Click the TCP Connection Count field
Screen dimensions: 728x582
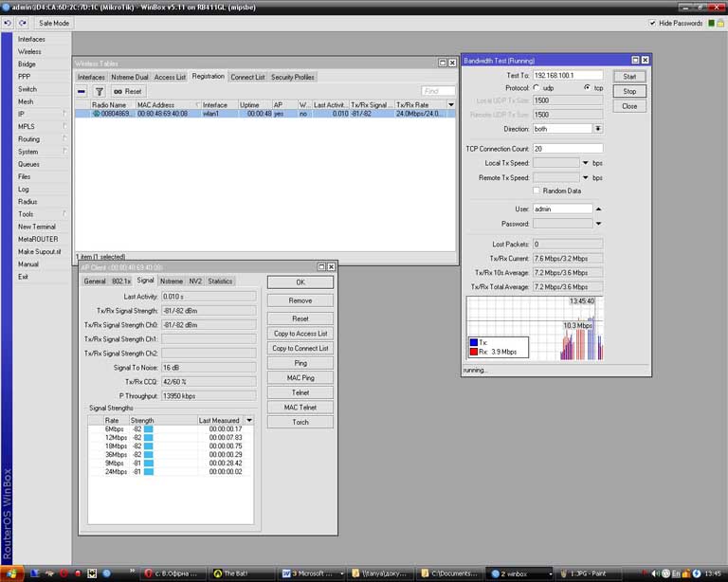[x=568, y=149]
